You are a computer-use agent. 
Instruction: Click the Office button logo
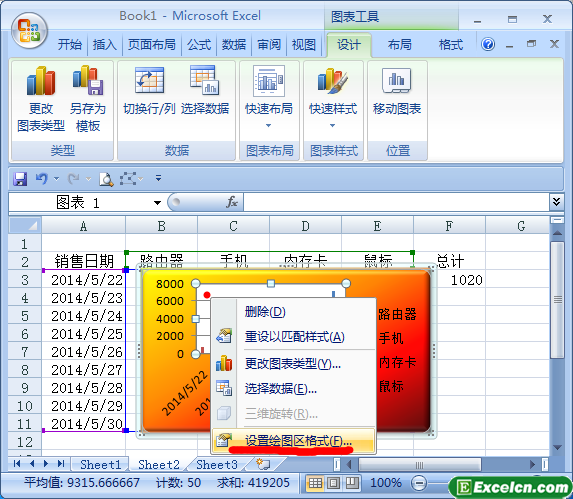pos(29,31)
